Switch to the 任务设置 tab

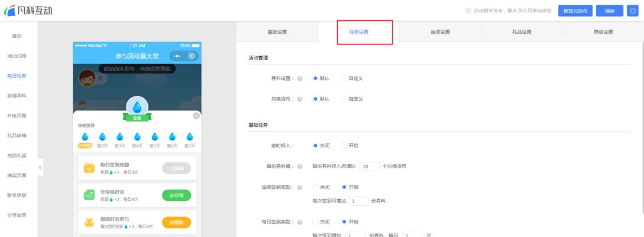point(358,31)
